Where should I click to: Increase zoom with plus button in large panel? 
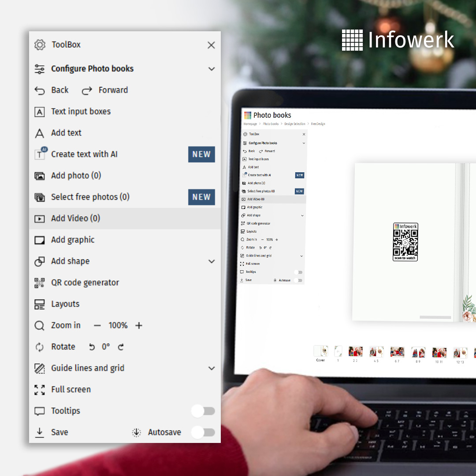pyautogui.click(x=139, y=326)
